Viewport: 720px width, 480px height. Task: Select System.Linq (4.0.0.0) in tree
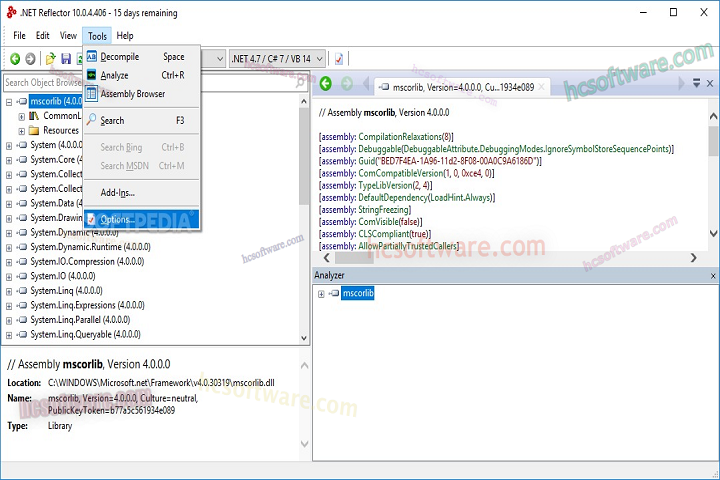point(66,291)
